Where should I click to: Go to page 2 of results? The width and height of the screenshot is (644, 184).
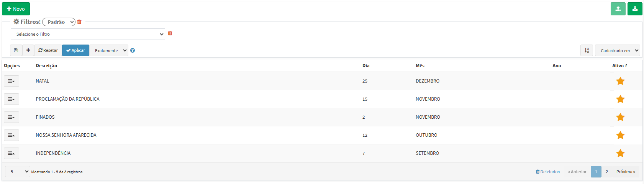click(x=607, y=172)
